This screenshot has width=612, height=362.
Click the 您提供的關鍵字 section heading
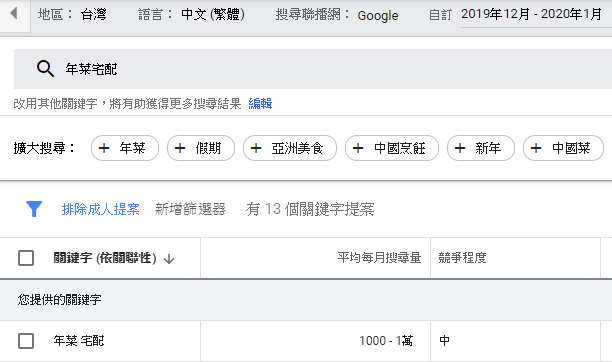pos(59,300)
